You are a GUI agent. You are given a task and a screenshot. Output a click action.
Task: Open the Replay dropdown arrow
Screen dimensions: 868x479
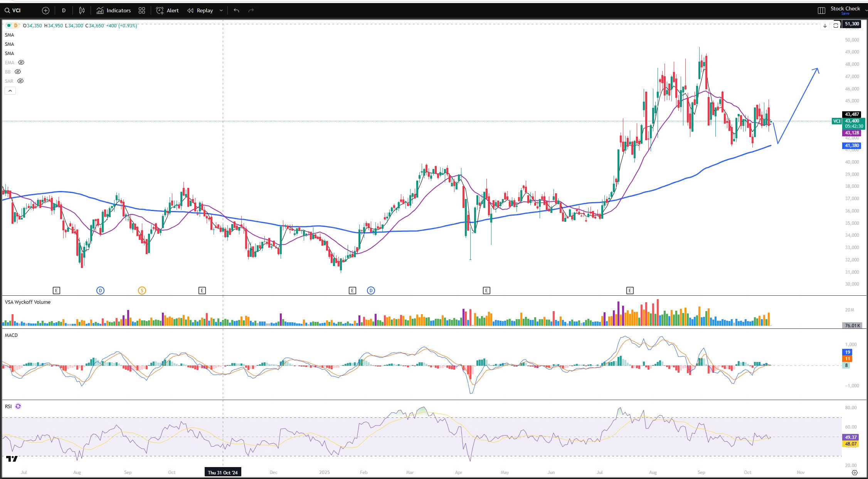tap(221, 10)
